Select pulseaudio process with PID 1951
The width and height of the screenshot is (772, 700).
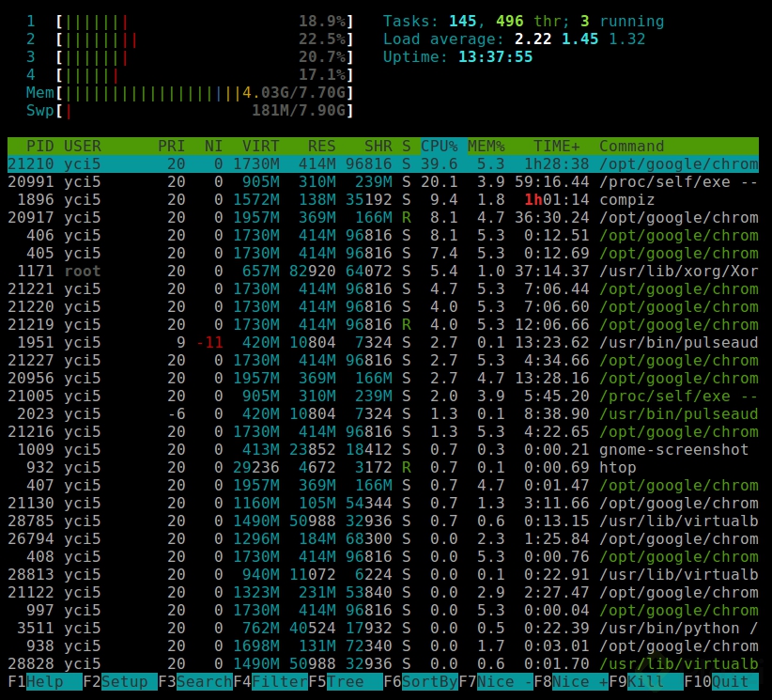click(383, 342)
